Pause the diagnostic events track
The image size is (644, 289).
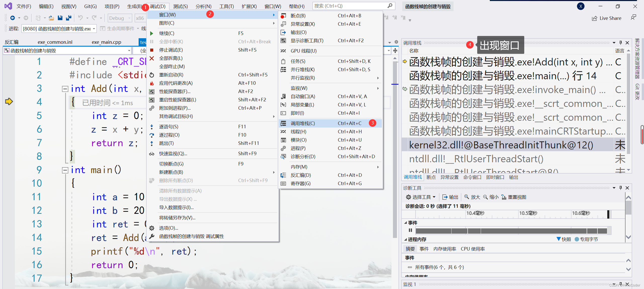410,230
